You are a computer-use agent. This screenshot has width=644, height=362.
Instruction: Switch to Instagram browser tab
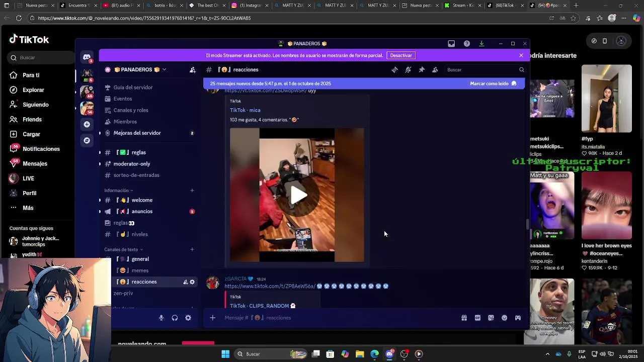click(x=250, y=6)
